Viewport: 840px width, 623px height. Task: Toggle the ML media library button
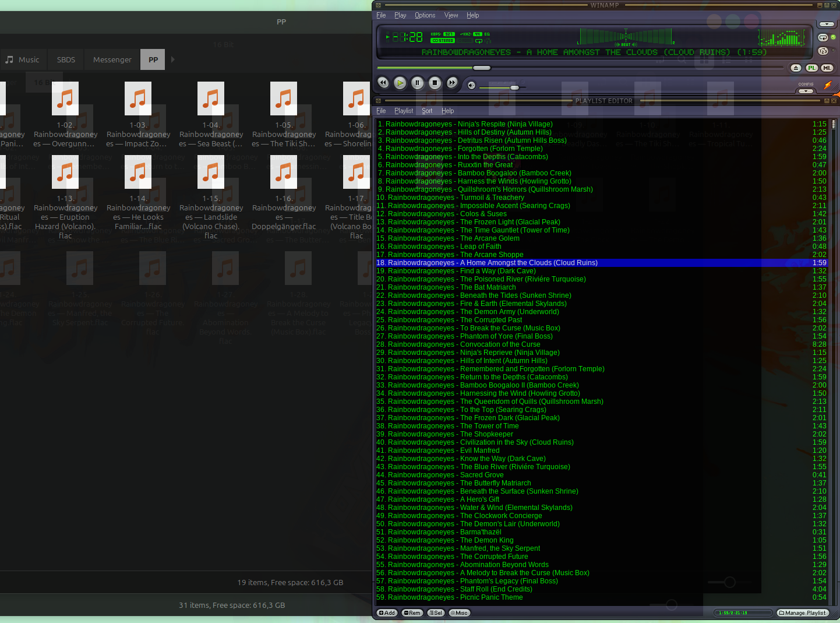[x=827, y=68]
